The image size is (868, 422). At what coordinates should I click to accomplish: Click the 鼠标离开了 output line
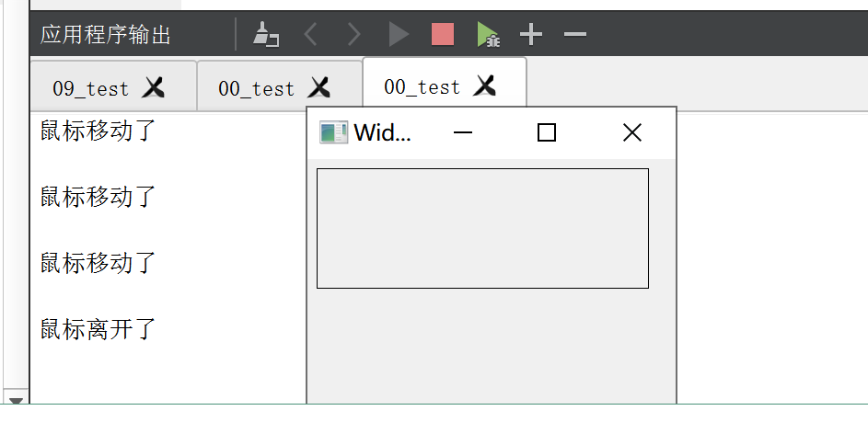pos(98,329)
